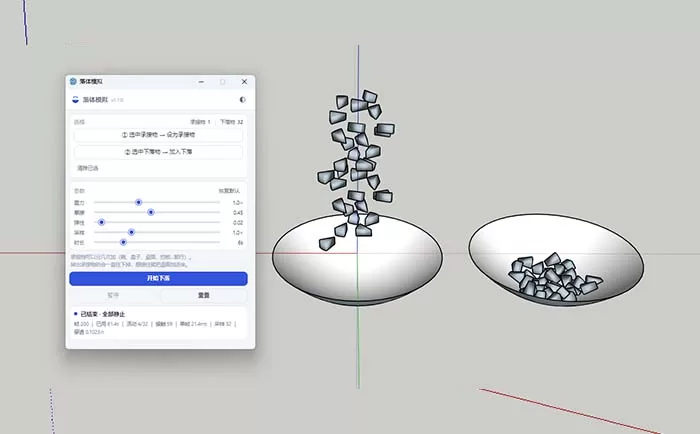Toggle the dark/light theme icon in plugin header
The height and width of the screenshot is (434, 700).
[x=242, y=100]
